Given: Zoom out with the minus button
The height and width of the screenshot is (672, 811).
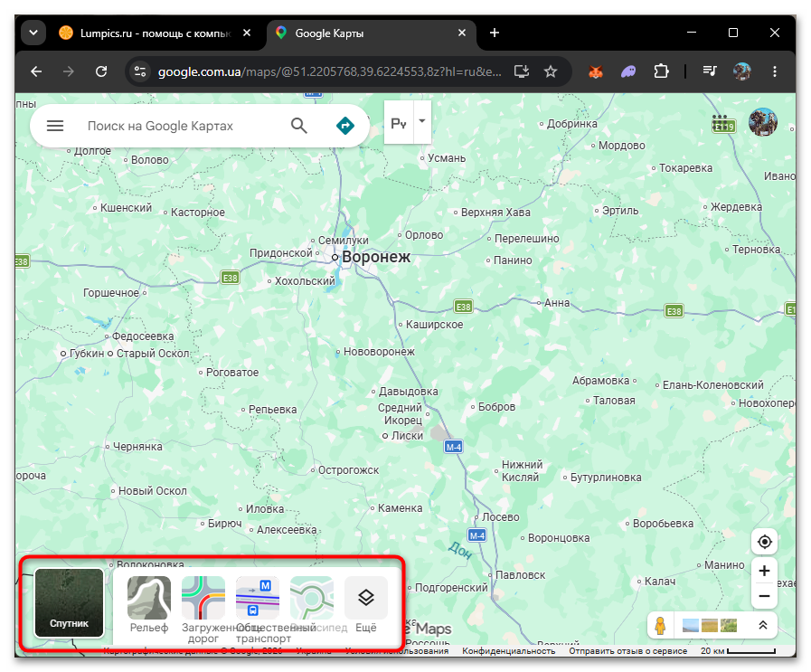Looking at the screenshot, I should tap(765, 596).
